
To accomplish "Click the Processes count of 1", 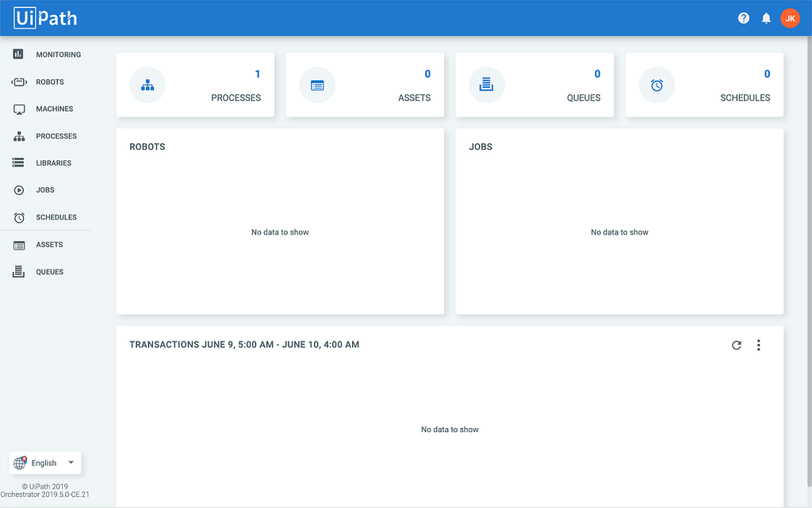I will pos(258,74).
